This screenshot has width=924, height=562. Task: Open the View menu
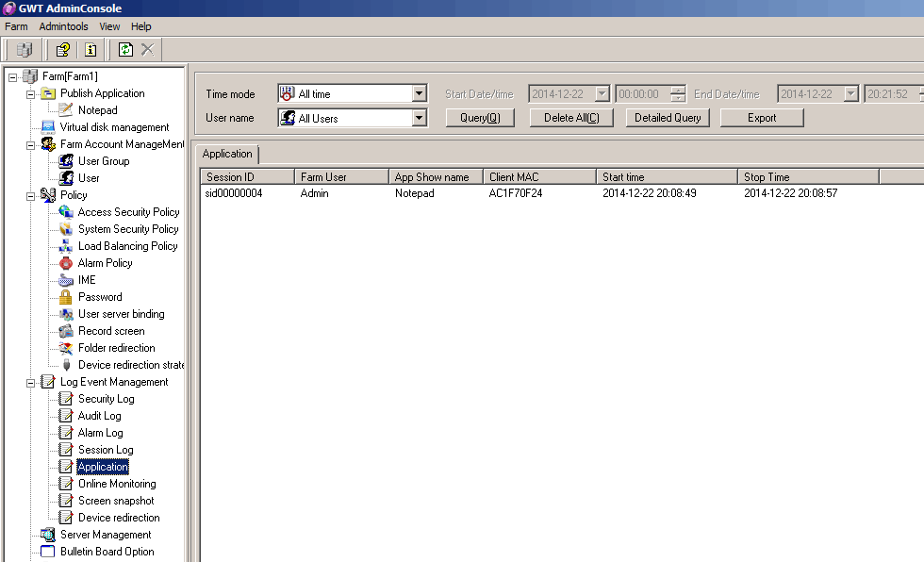tap(109, 26)
